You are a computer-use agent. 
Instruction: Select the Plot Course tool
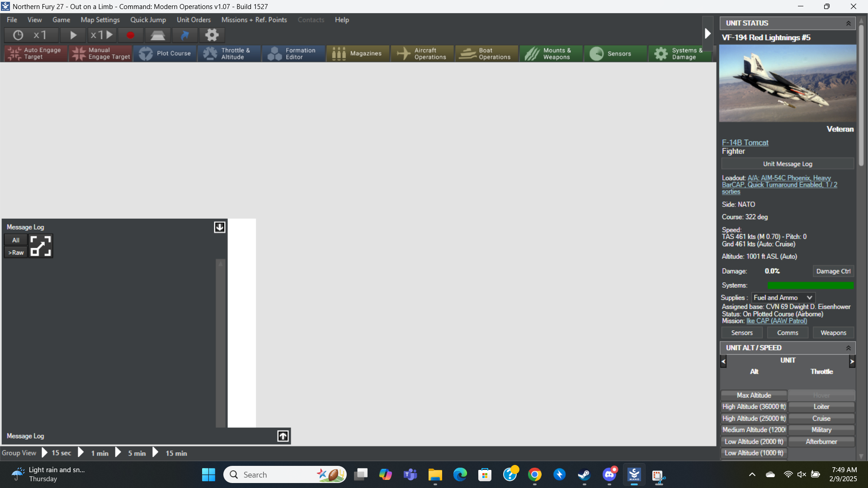[x=165, y=53]
